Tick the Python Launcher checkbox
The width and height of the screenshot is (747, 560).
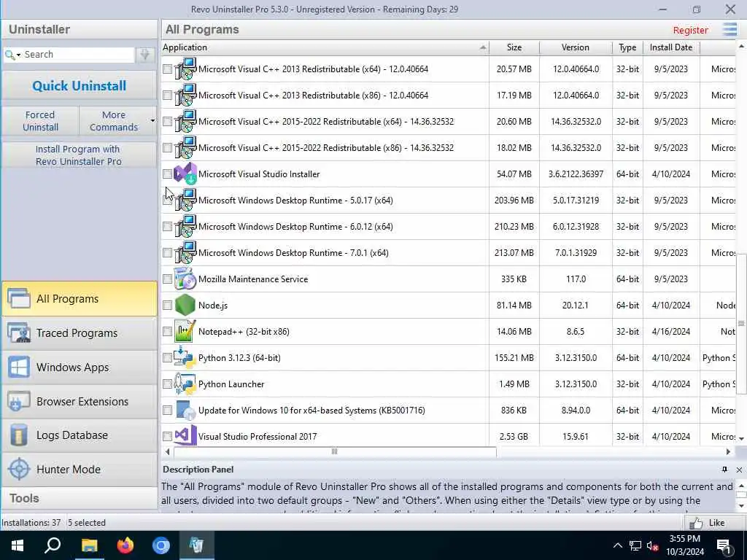[167, 384]
